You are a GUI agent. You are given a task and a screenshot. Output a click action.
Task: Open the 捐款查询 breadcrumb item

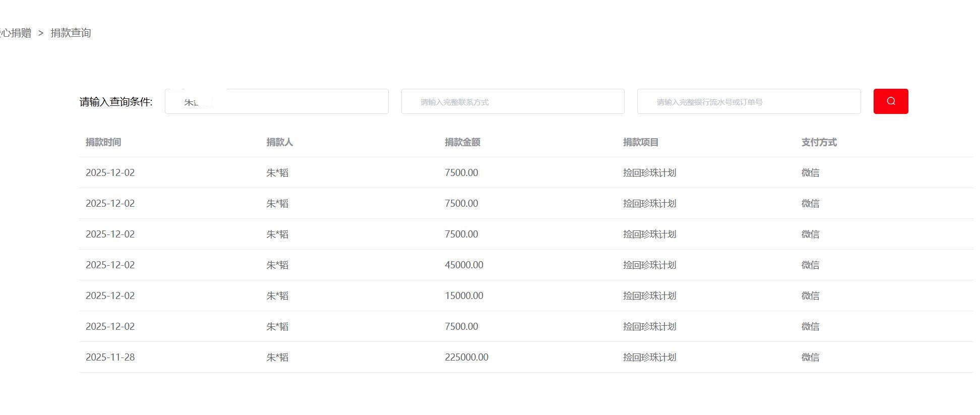pyautogui.click(x=71, y=33)
